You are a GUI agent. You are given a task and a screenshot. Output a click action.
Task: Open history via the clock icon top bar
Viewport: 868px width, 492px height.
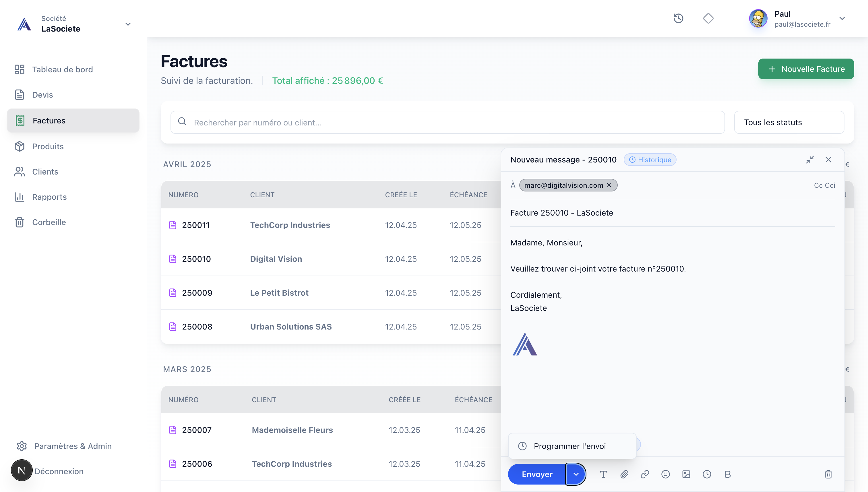tap(679, 19)
